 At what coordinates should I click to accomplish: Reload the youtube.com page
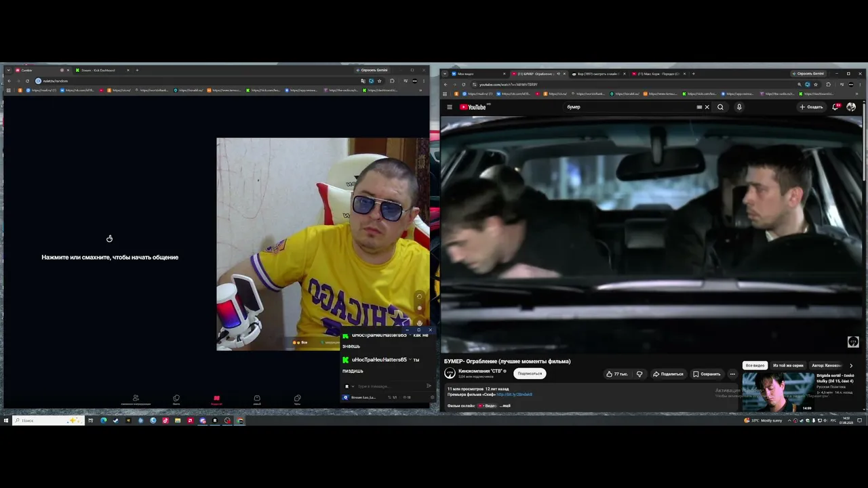464,85
